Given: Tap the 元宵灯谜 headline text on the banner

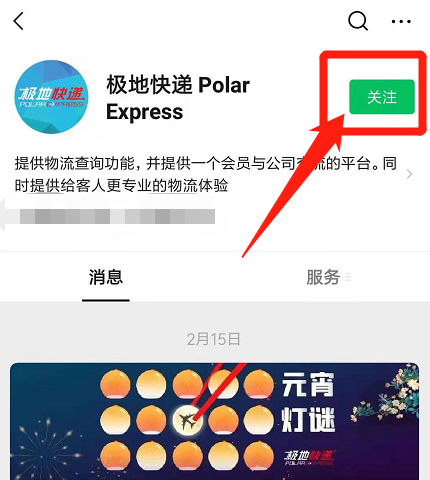Looking at the screenshot, I should coord(308,402).
